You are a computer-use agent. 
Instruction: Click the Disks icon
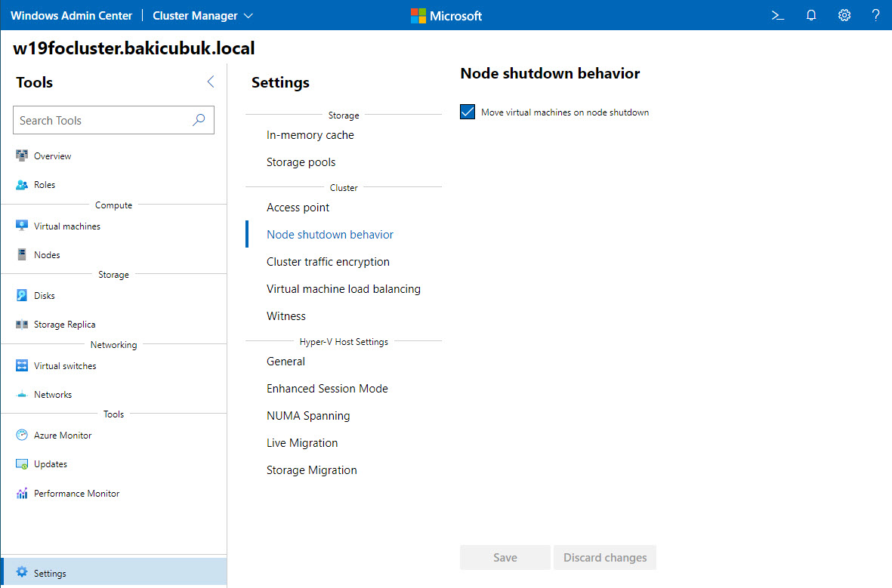22,296
